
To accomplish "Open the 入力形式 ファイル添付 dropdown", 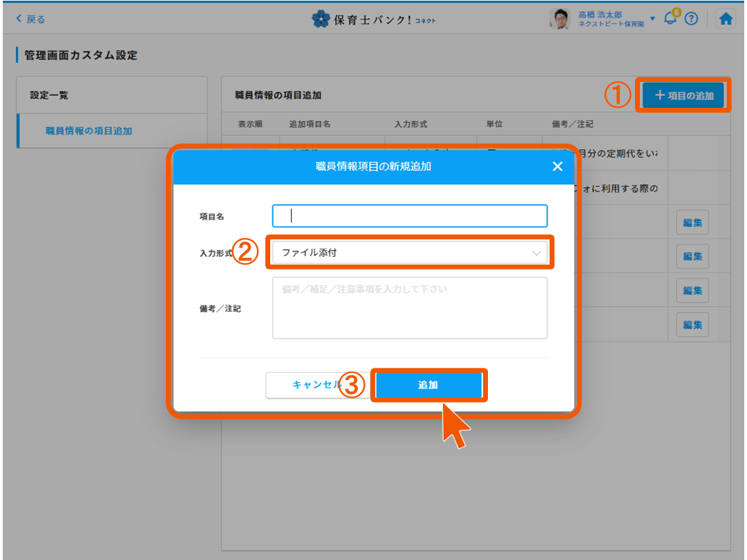I will 410,253.
